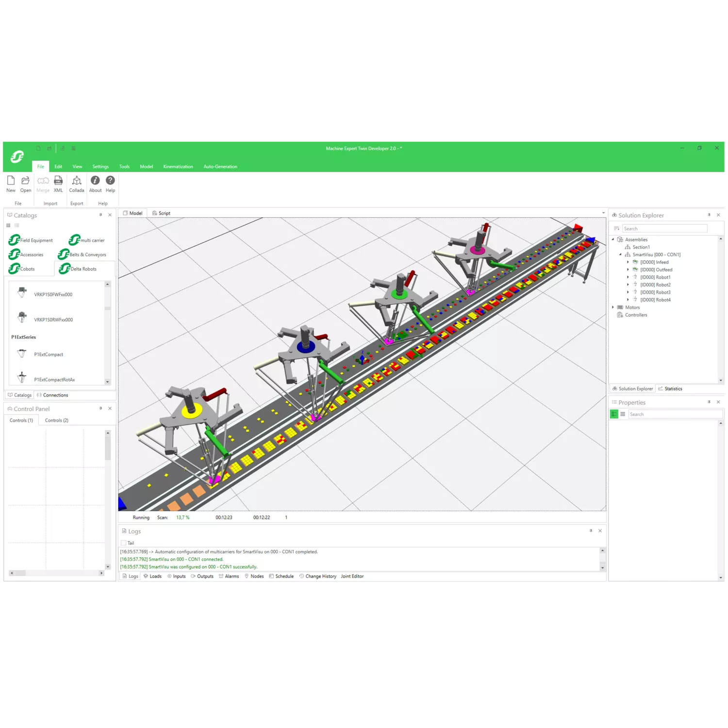Screen dimensions: 728x728
Task: Click the Help question mark icon
Action: [111, 181]
